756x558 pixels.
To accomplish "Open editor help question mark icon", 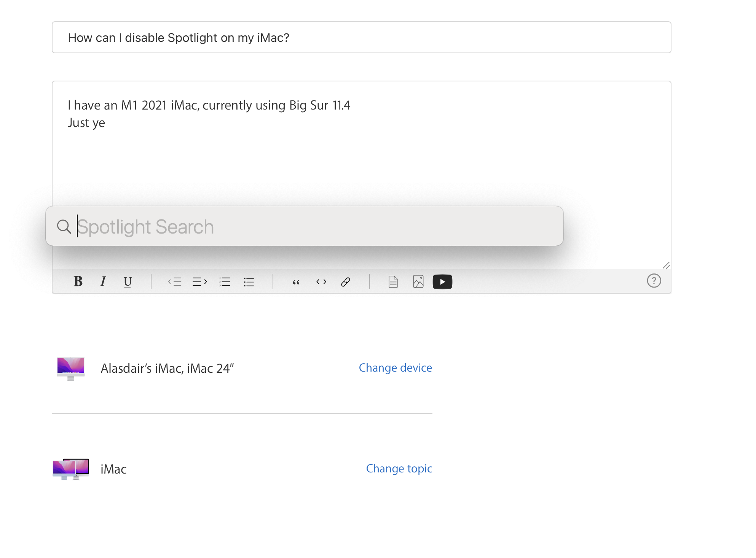I will [654, 281].
